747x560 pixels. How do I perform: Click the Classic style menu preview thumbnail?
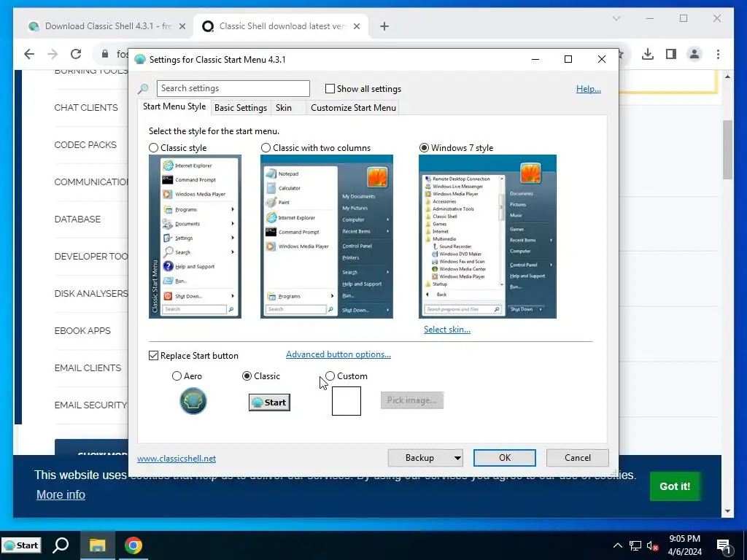pos(195,237)
